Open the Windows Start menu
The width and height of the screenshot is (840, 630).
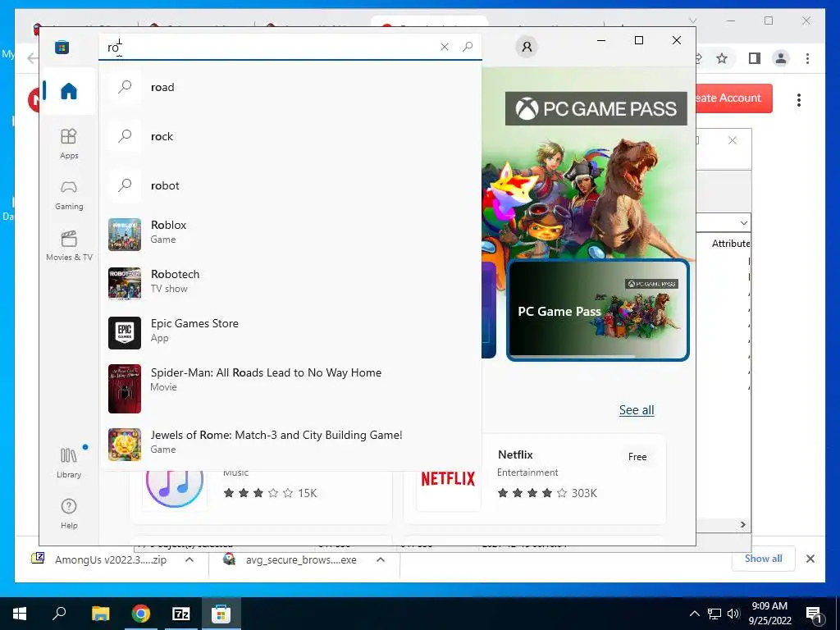(20, 614)
